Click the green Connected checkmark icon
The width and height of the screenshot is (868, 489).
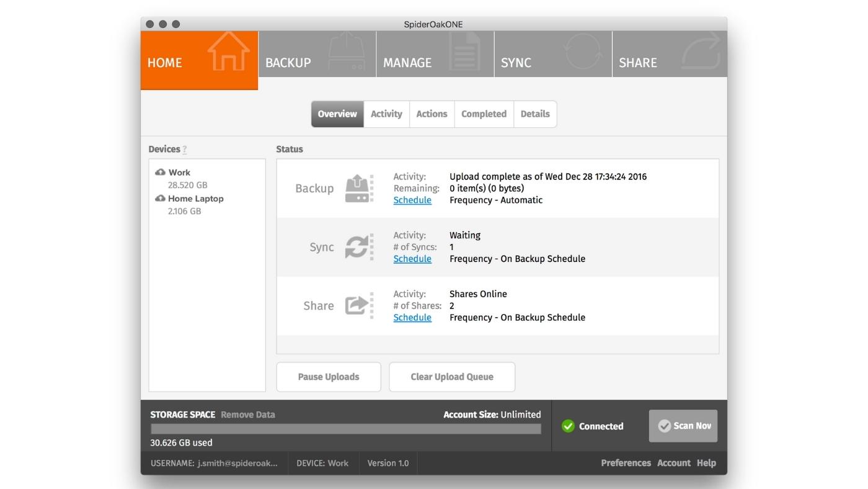coord(568,426)
